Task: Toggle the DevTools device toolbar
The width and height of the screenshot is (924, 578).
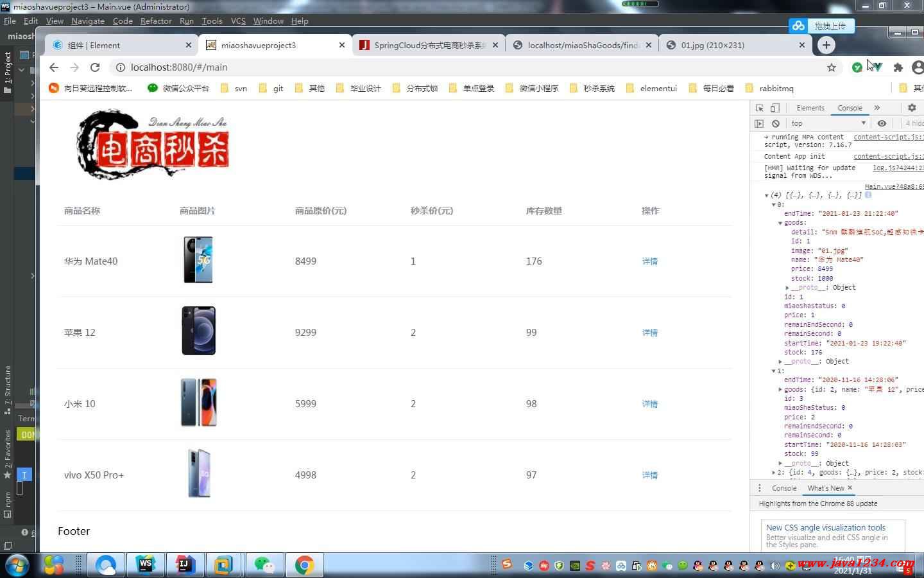Action: click(775, 108)
